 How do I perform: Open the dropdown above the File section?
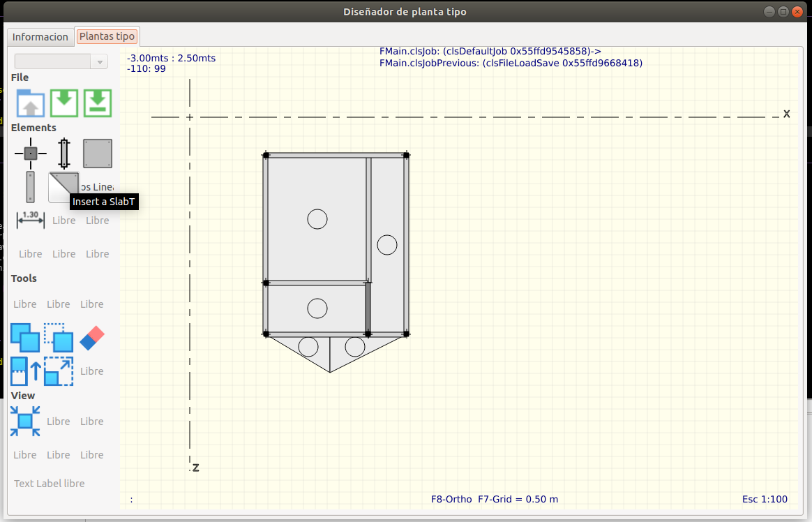click(x=61, y=61)
